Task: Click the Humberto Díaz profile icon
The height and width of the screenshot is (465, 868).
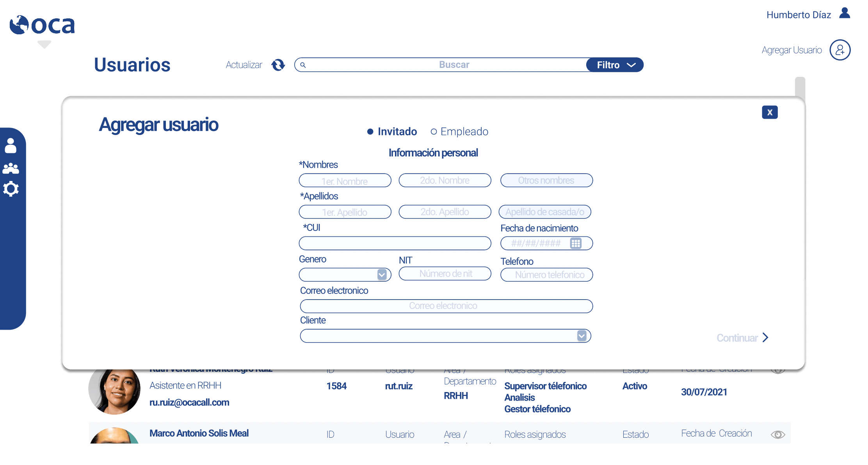Action: [845, 14]
